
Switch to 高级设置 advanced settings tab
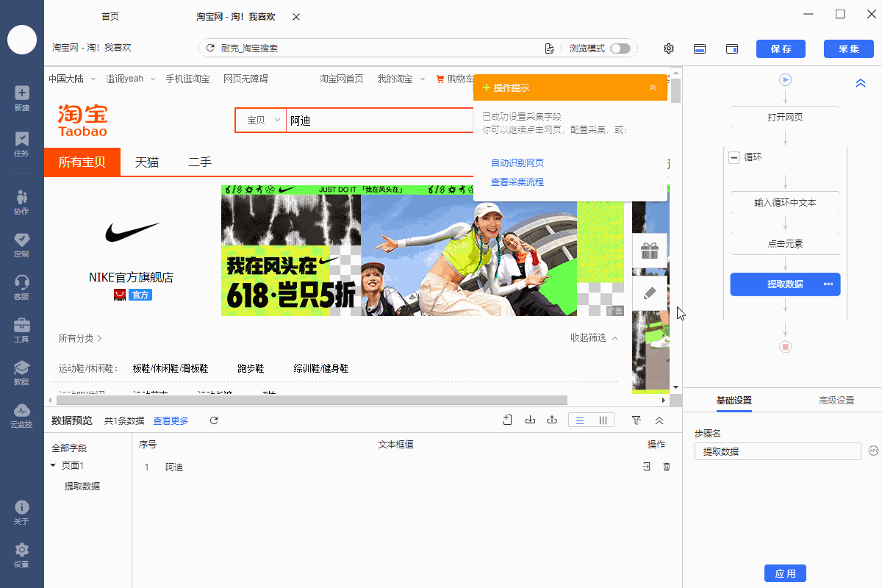coord(836,401)
